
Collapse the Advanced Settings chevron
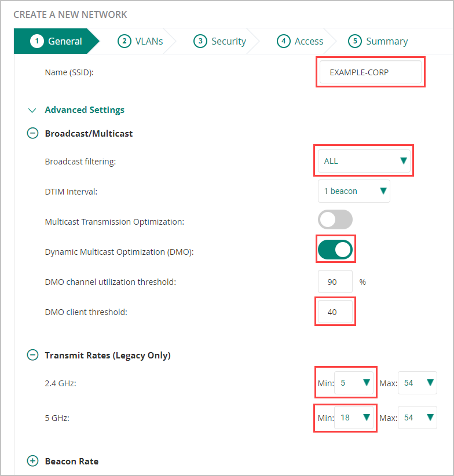tap(32, 110)
